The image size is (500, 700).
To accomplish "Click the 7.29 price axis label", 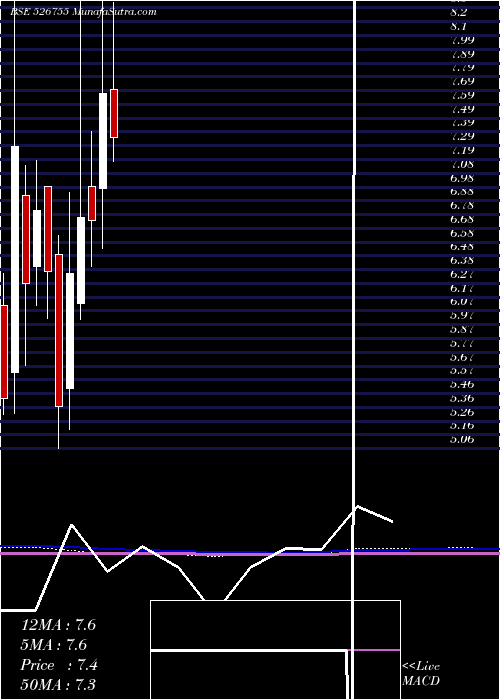I will pos(462,136).
